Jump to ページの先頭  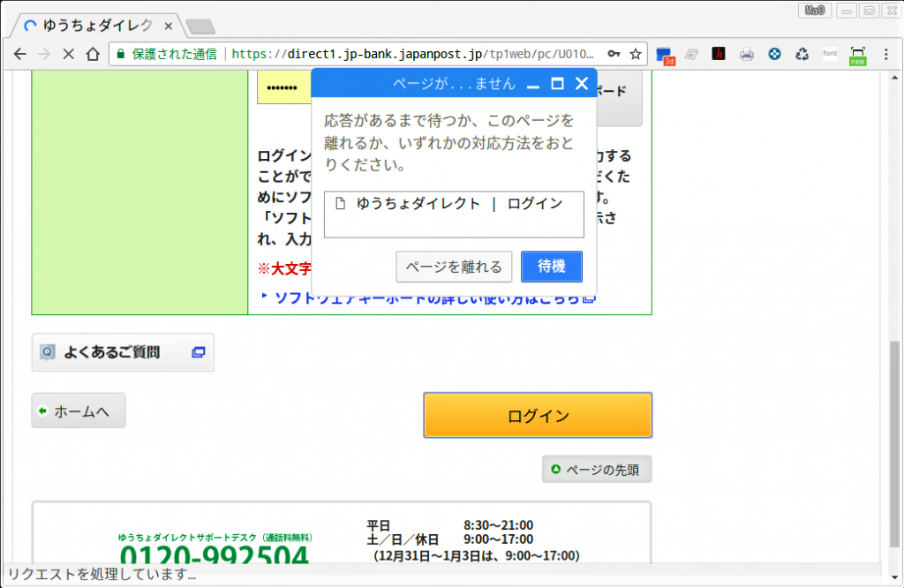(x=597, y=469)
